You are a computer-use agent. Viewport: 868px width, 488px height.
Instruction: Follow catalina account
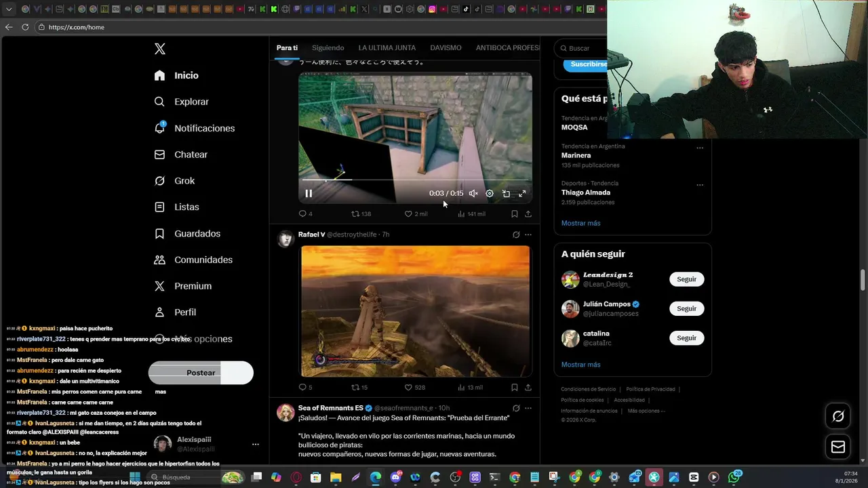(x=686, y=338)
